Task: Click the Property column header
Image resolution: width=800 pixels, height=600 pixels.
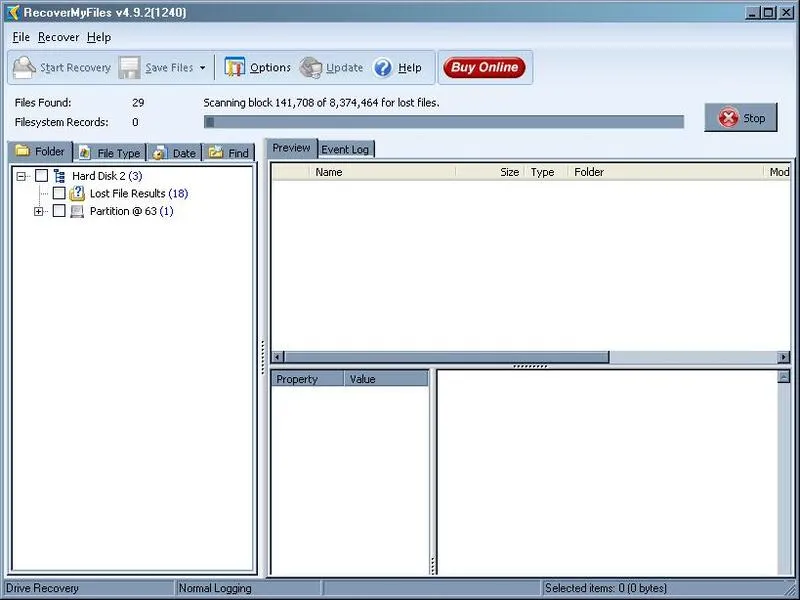Action: [308, 379]
